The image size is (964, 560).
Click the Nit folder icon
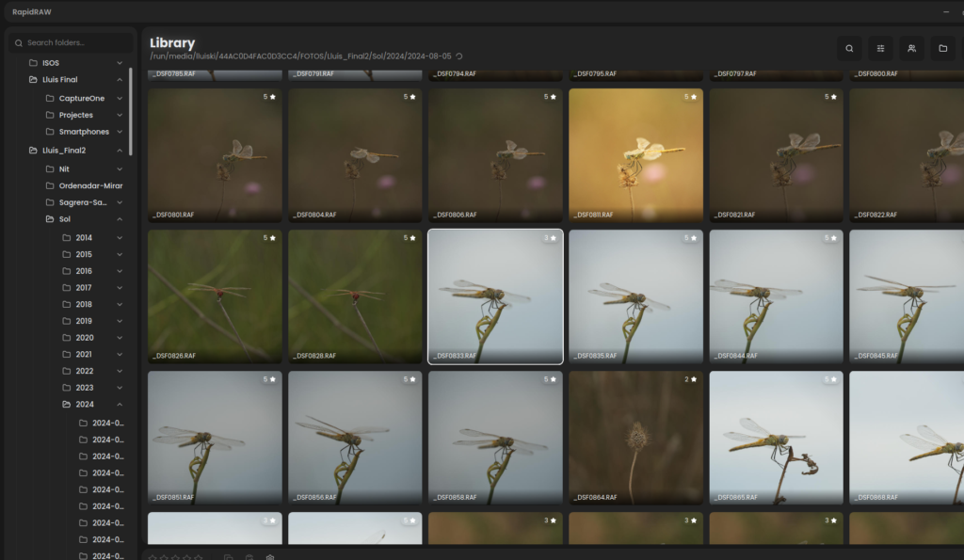tap(50, 169)
